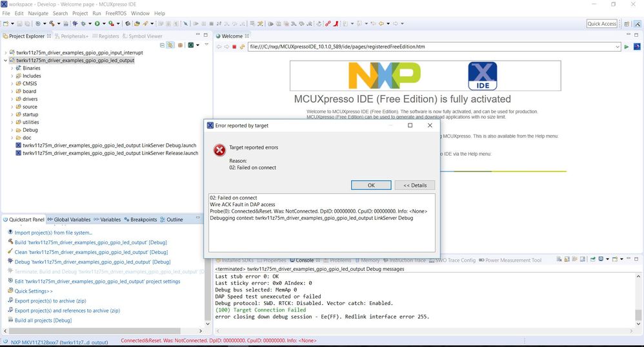
Task: Switch to the Symbol Viewer tab
Action: click(x=142, y=36)
